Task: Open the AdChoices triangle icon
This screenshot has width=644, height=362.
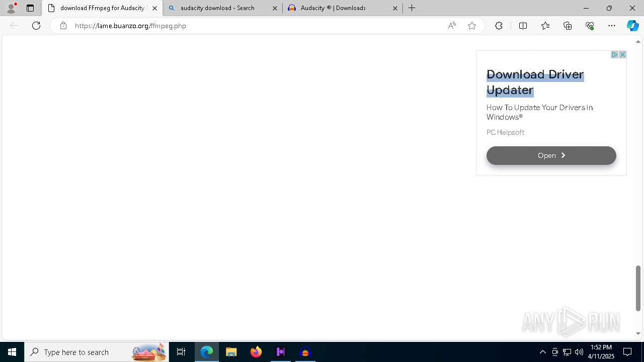Action: [614, 54]
